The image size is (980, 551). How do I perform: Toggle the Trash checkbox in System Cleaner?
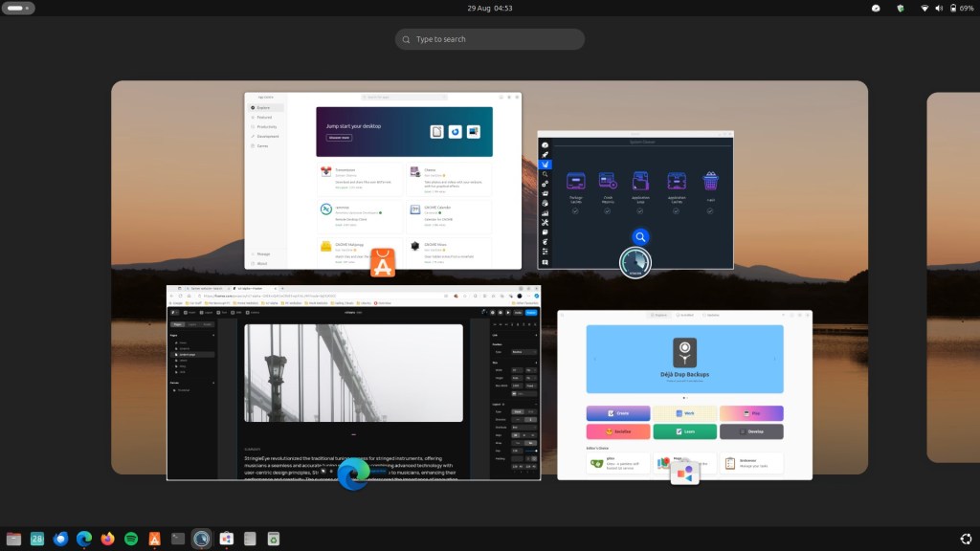[710, 210]
